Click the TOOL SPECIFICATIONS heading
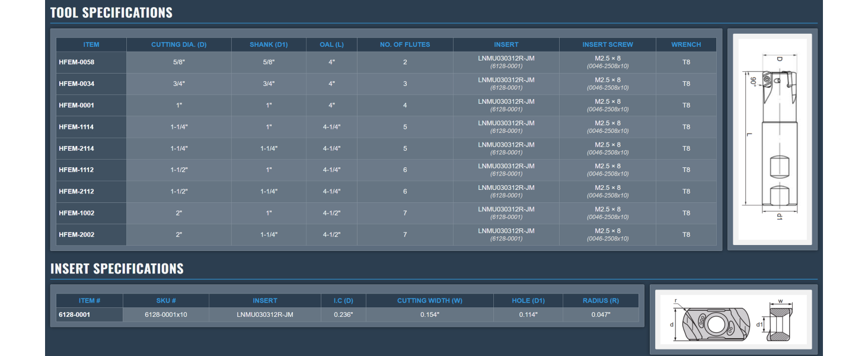Image resolution: width=868 pixels, height=356 pixels. pyautogui.click(x=111, y=12)
